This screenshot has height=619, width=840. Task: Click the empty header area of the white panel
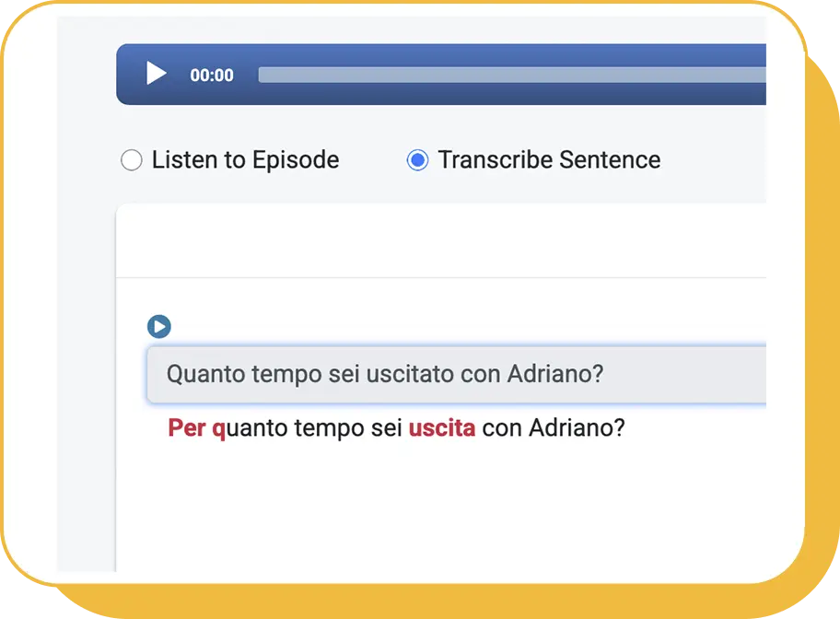click(x=441, y=240)
